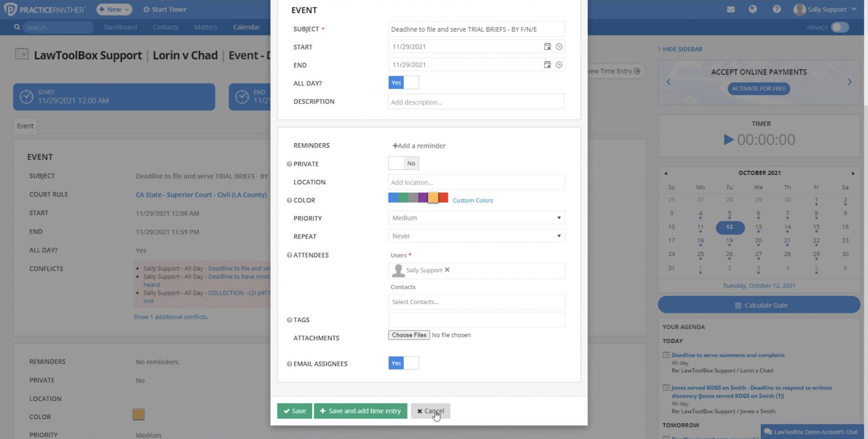Click help icon next to ATTENDEES
The width and height of the screenshot is (868, 439).
tap(289, 255)
